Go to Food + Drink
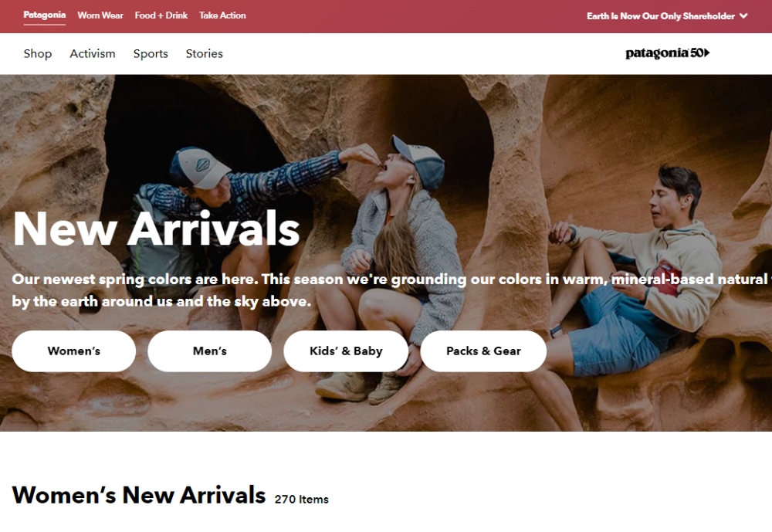This screenshot has width=772, height=532. [x=161, y=15]
